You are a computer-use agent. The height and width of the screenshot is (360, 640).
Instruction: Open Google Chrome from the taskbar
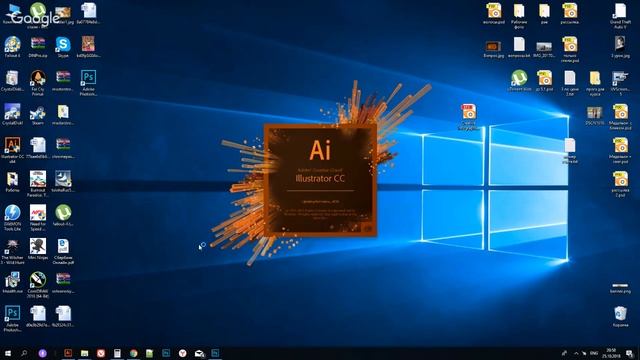click(133, 353)
